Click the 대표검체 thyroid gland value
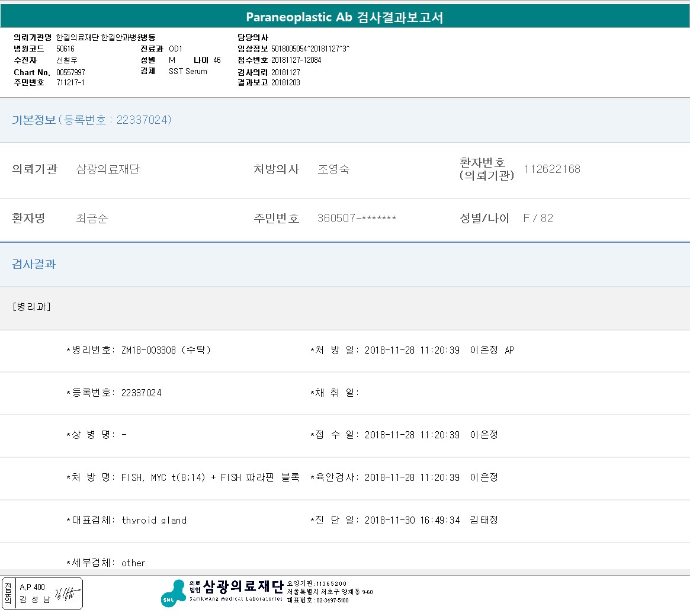Viewport: 690px width, 616px height. click(154, 520)
